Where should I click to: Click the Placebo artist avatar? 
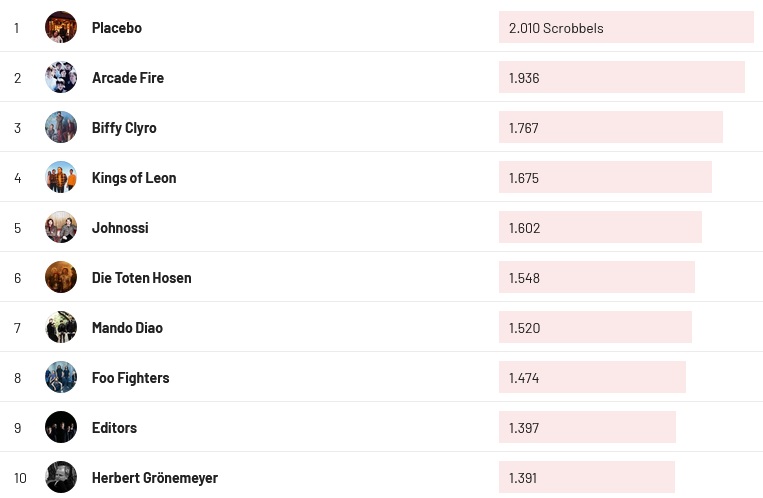pyautogui.click(x=61, y=27)
